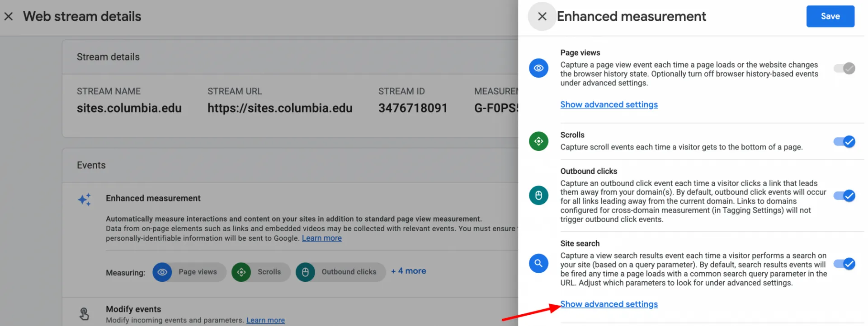The image size is (868, 326).
Task: Click the Modify events row title
Action: pyautogui.click(x=133, y=309)
